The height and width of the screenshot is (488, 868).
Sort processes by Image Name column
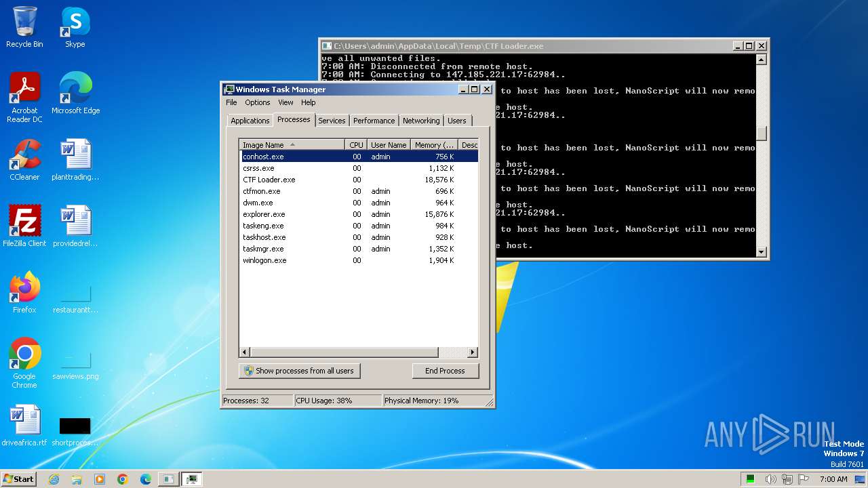coord(292,144)
